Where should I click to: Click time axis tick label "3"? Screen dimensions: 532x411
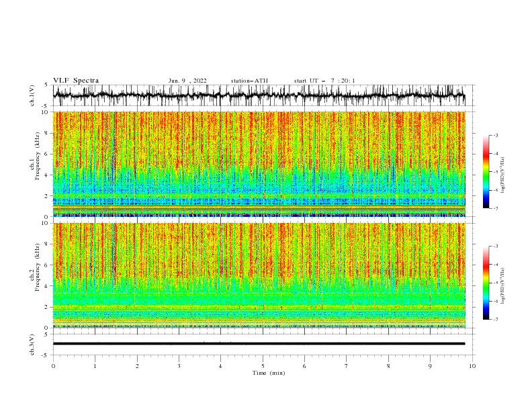tap(179, 366)
